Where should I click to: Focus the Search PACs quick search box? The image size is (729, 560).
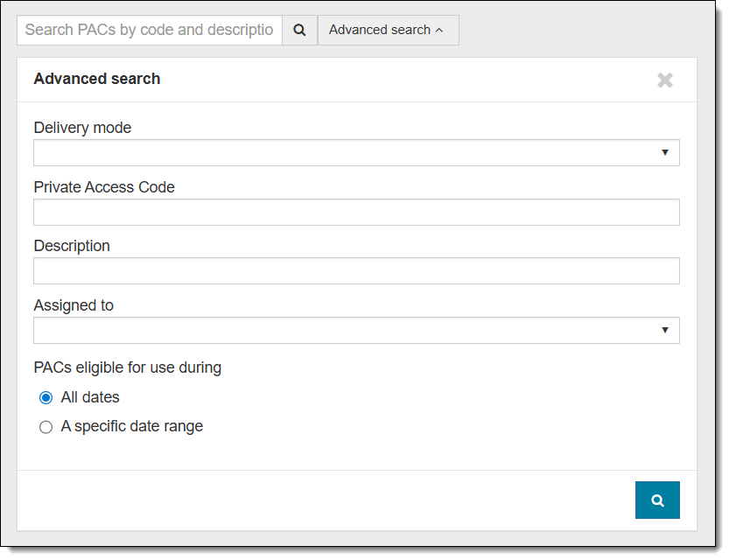coord(150,30)
